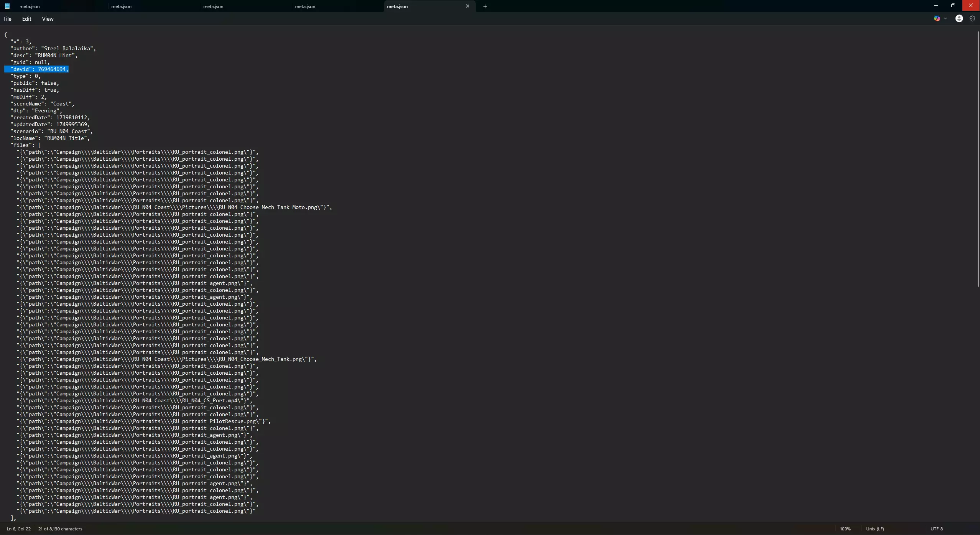Restore down the Notepad window

click(x=953, y=6)
